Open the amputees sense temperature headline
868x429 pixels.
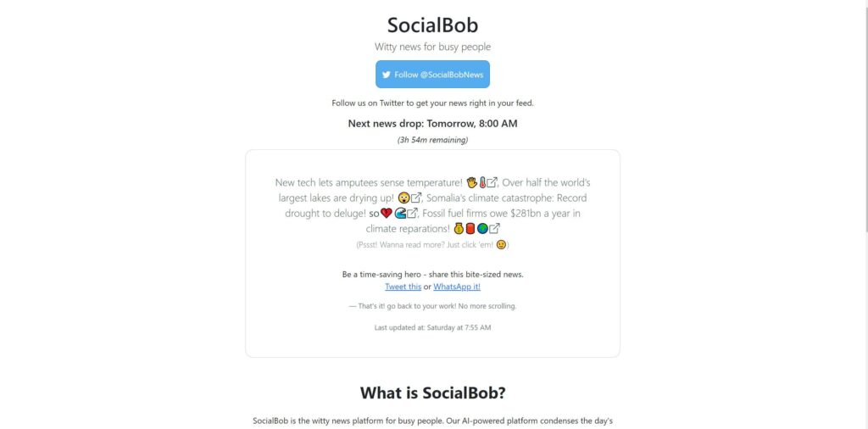pos(369,182)
